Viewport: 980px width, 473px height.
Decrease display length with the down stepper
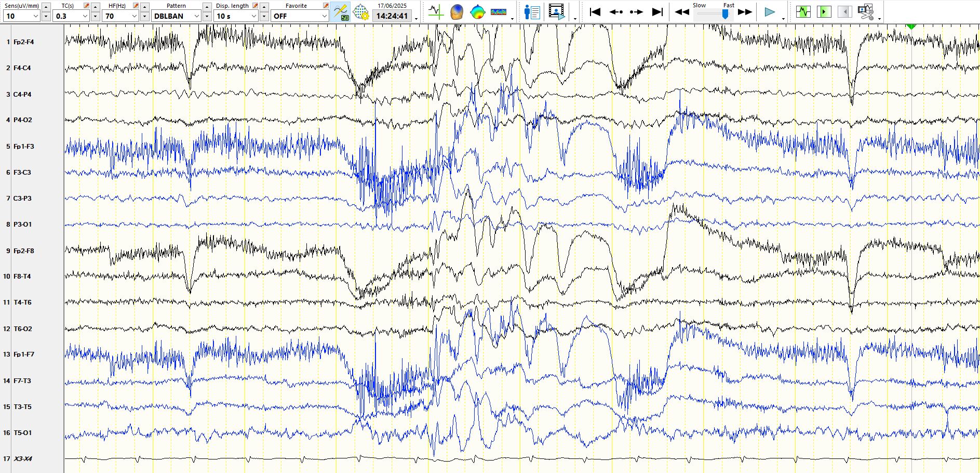click(264, 16)
